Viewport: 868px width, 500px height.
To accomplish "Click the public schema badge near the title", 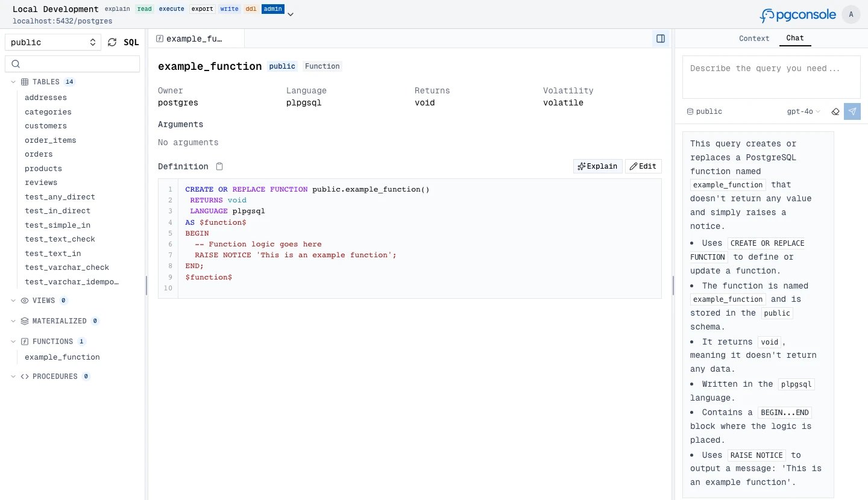I will point(282,66).
